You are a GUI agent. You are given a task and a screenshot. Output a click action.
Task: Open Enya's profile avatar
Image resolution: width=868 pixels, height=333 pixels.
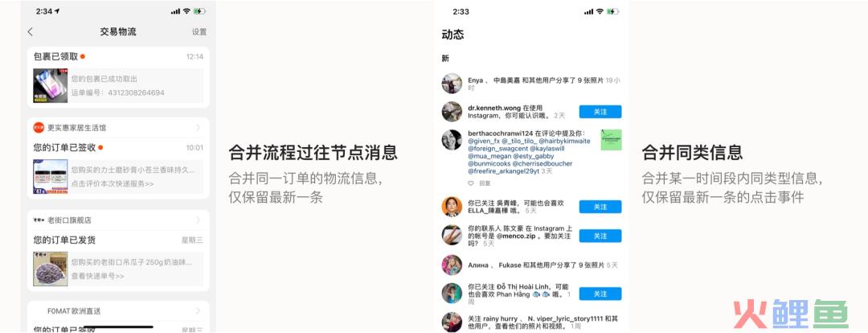(x=452, y=83)
